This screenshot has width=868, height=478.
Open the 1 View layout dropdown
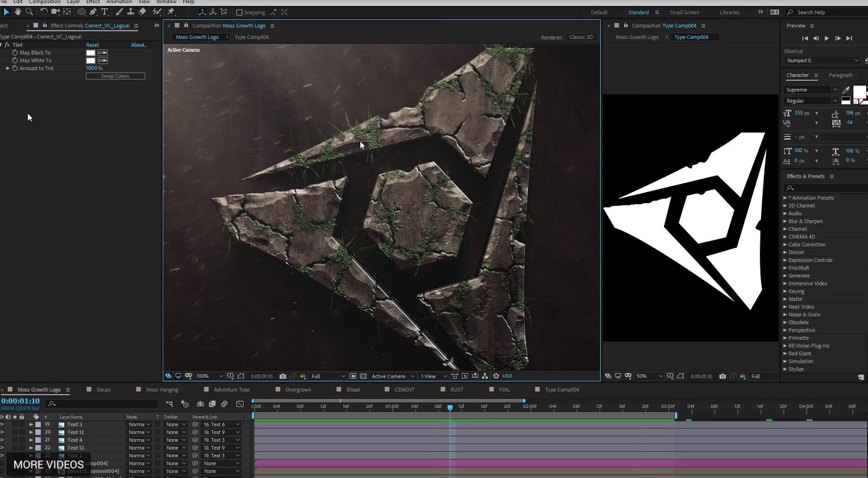coord(433,376)
